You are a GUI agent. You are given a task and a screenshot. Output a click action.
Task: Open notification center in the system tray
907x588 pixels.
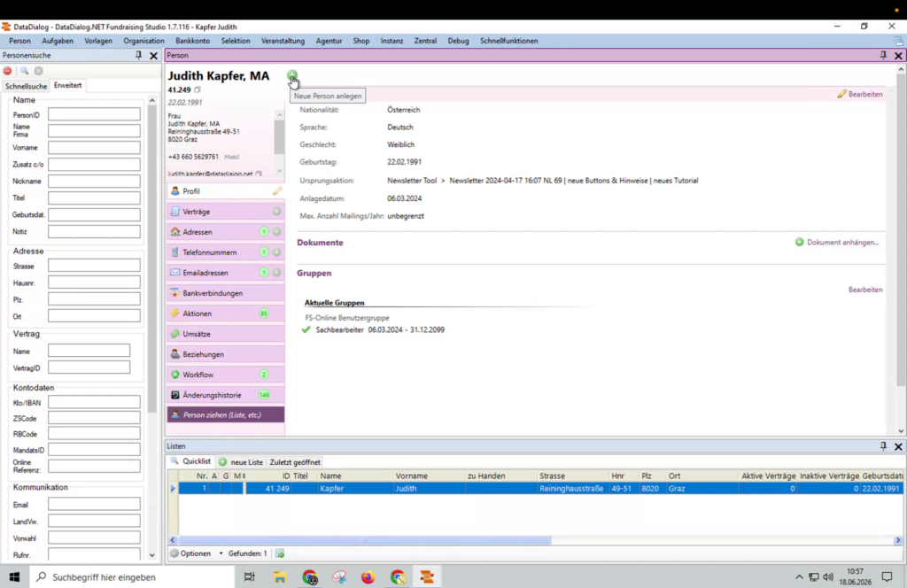click(x=888, y=577)
